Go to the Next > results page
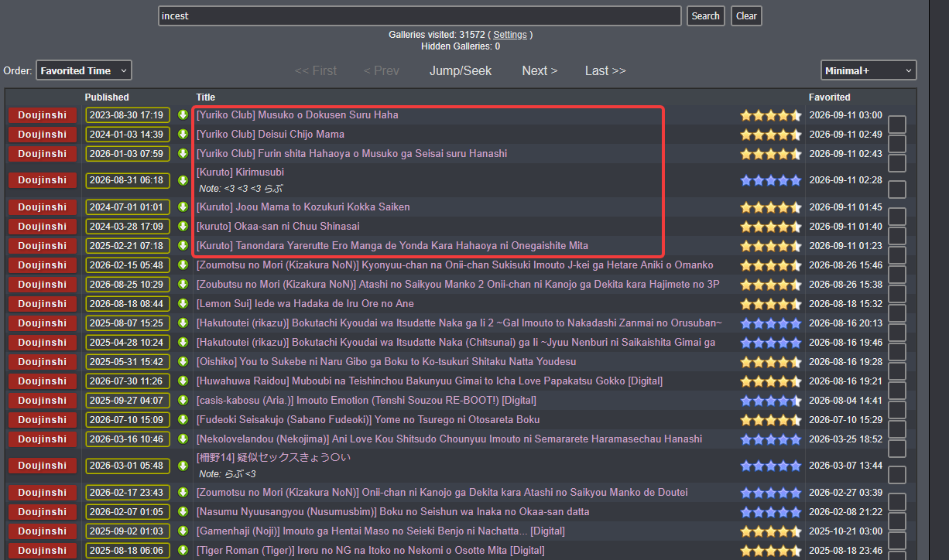This screenshot has height=560, width=949. [x=540, y=70]
